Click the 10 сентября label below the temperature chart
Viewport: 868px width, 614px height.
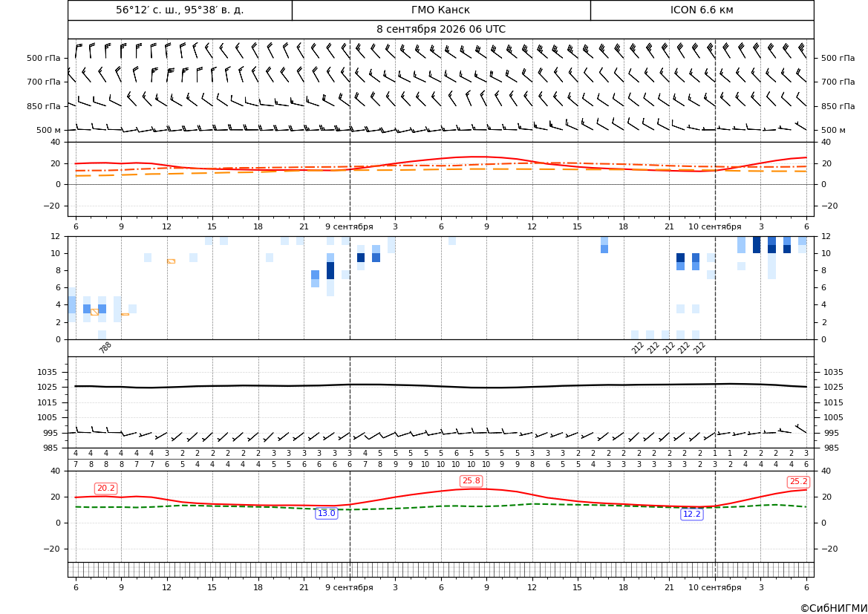(x=714, y=226)
